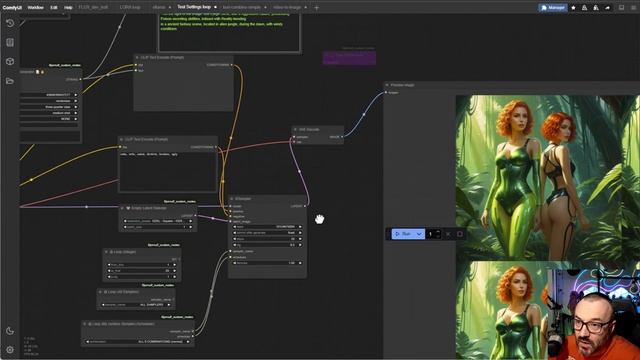Collapse the VAE Decode node
Screen dimensions: 640x360
point(296,129)
